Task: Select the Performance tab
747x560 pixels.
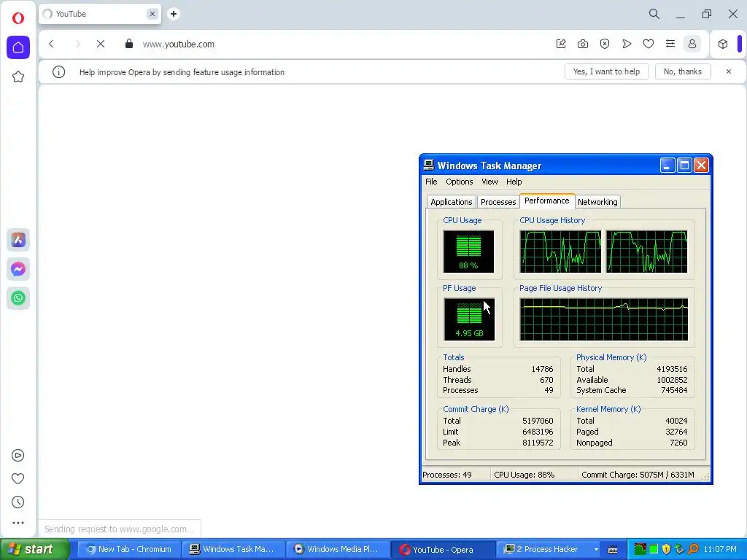Action: pos(547,201)
